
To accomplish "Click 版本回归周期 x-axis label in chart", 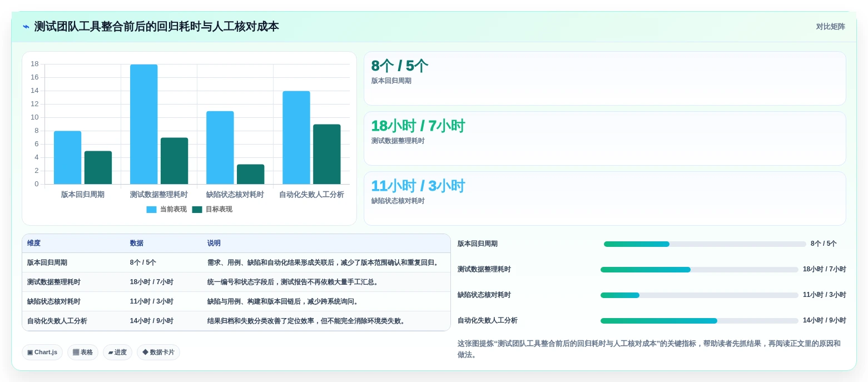I will click(x=83, y=195).
